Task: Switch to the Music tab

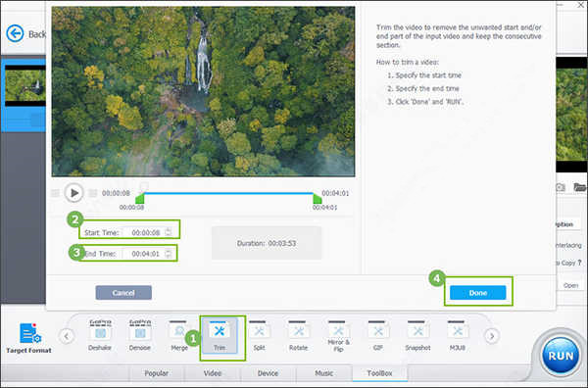Action: point(324,373)
